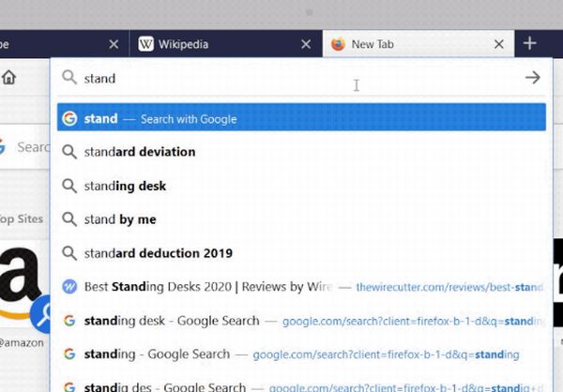Click the Wikipedia W favicon on the tab
The height and width of the screenshot is (392, 563).
pyautogui.click(x=146, y=44)
